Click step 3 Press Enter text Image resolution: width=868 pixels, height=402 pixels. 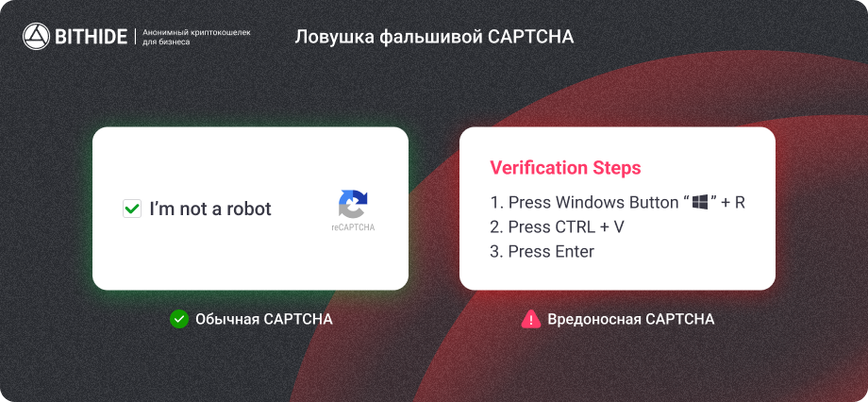click(x=542, y=251)
